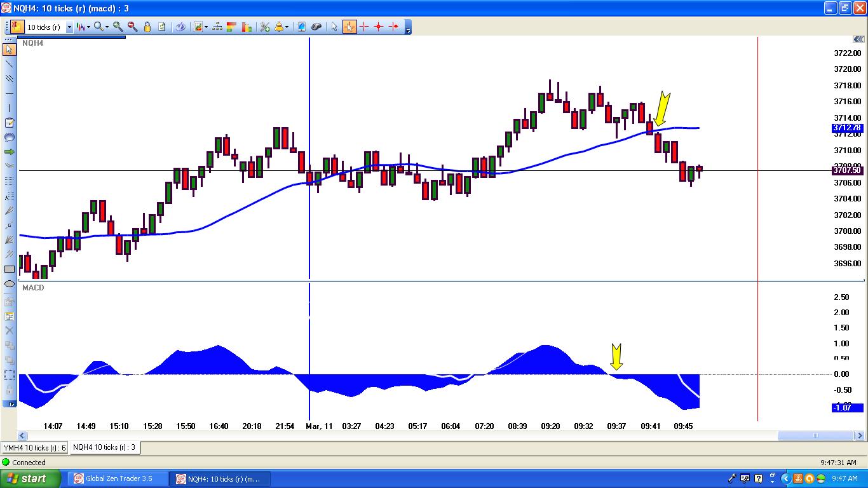The height and width of the screenshot is (488, 868).
Task: Enable the crosshair cursor mode
Action: (x=349, y=27)
